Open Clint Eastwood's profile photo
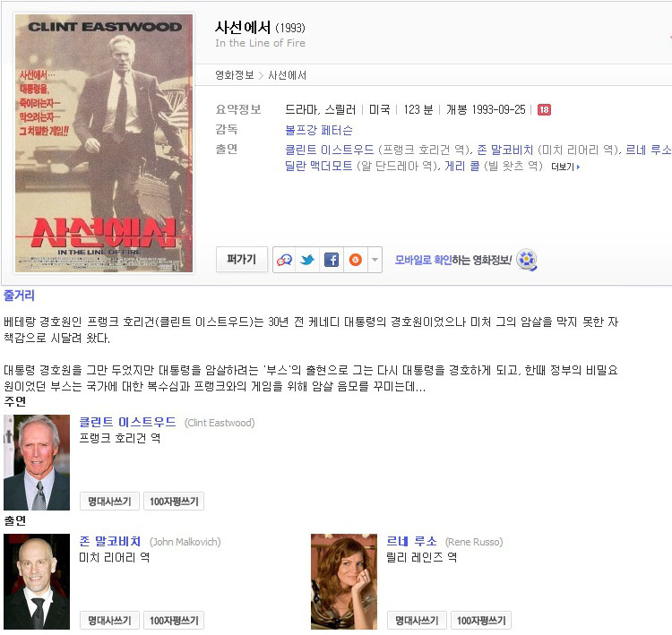Screen dimensions: 672x635 tap(37, 462)
